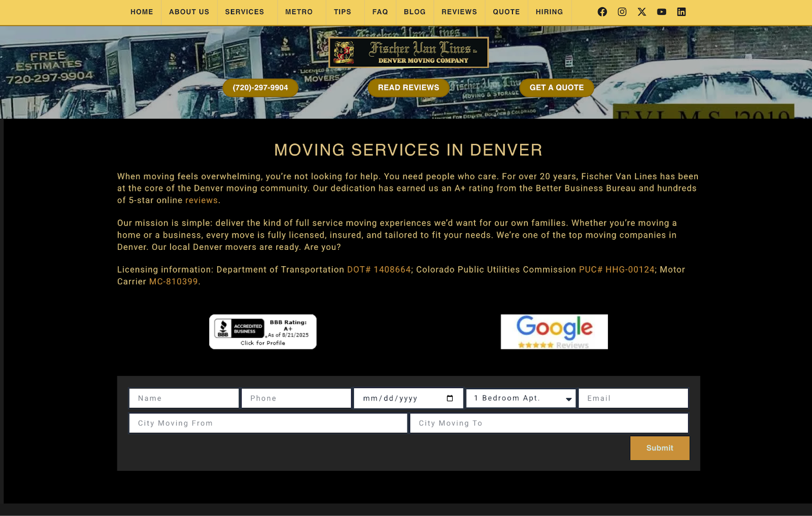Call using the (720)-297-9904 button
The image size is (812, 516).
pos(260,87)
